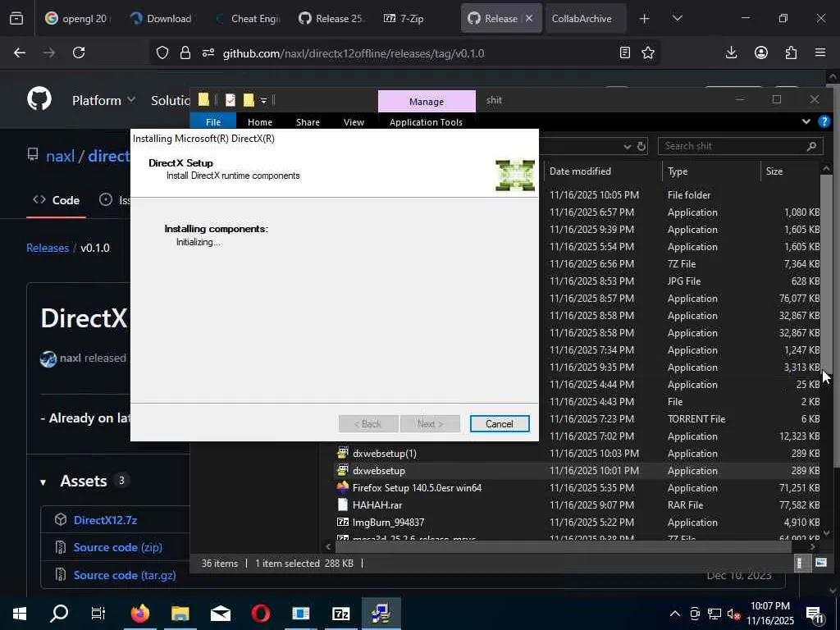Open site permissions icon in address bar
Image resolution: width=840 pixels, height=630 pixels.
208,52
